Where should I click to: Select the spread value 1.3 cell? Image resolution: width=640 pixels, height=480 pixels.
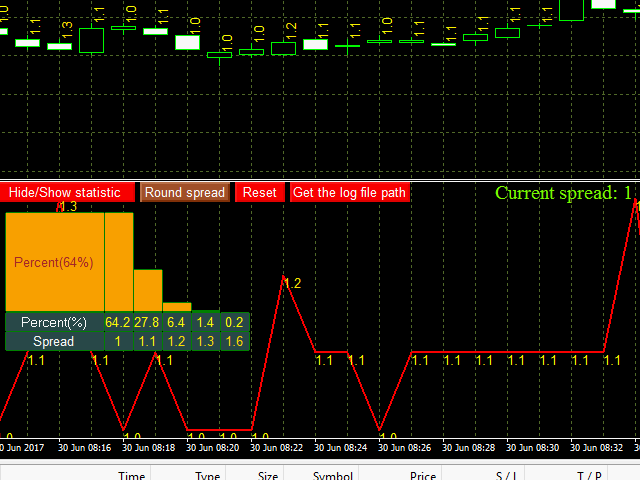pos(205,341)
